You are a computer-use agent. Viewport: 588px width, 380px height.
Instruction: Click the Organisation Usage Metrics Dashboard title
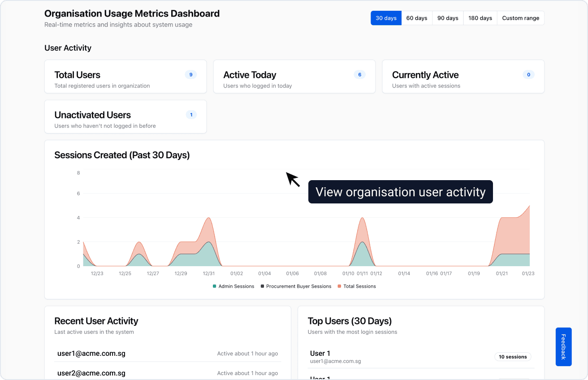tap(132, 13)
